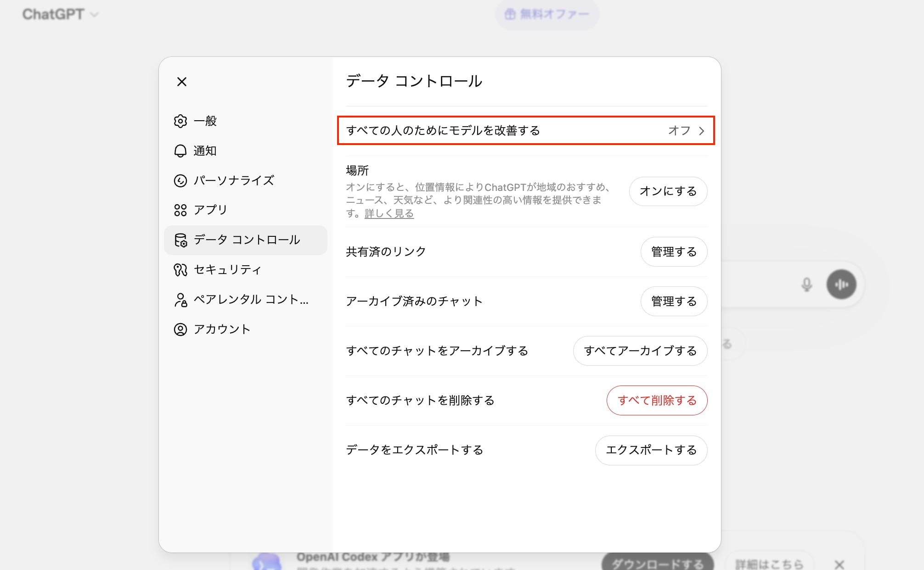924x570 pixels.
Task: Open the 一般 settings via the gear icon
Action: (181, 121)
